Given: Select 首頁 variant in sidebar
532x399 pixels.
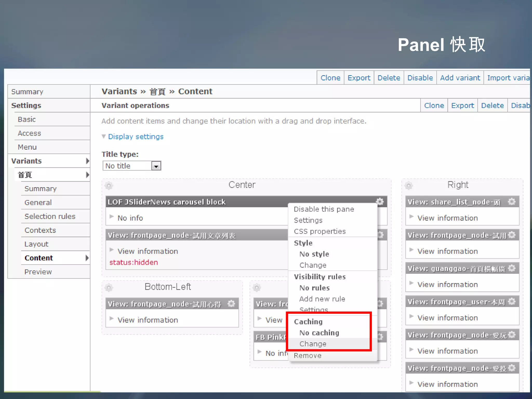Looking at the screenshot, I should [52, 175].
